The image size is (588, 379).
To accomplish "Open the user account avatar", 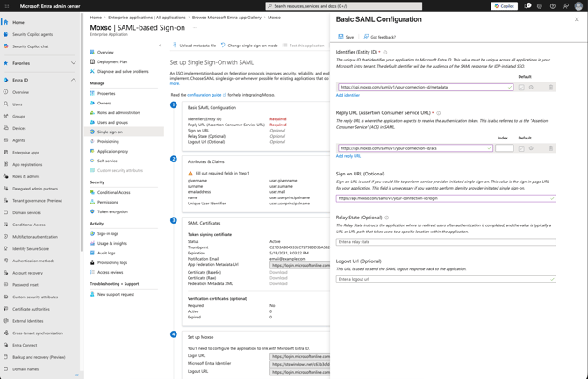I will coord(578,6).
